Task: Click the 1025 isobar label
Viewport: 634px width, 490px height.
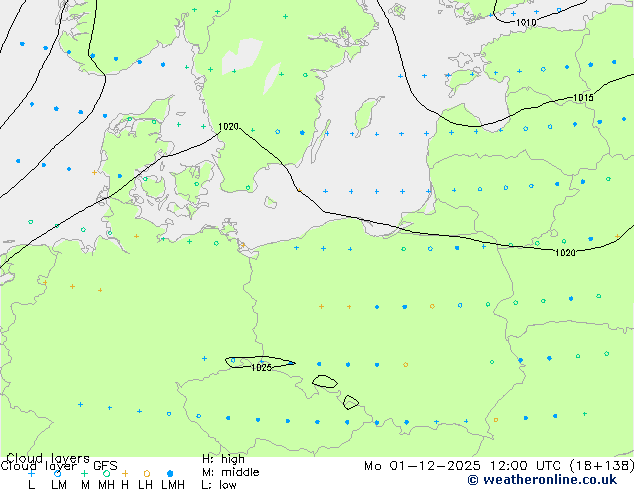Action: pos(261,368)
